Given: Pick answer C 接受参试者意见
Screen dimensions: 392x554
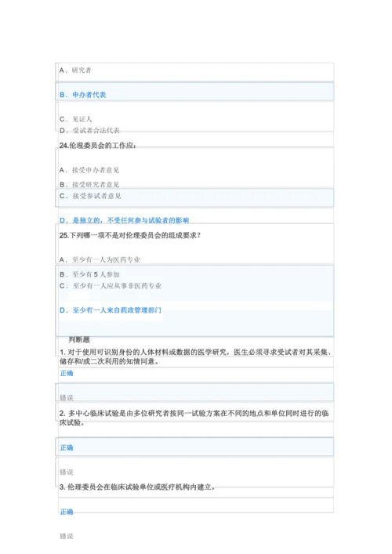Looking at the screenshot, I should click(90, 196).
